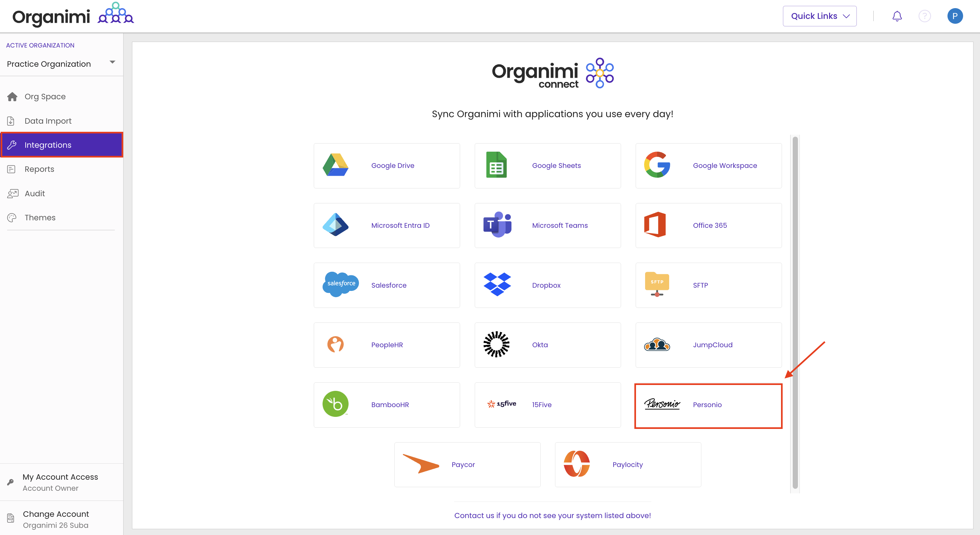Open the help question mark icon
980x535 pixels.
(924, 16)
